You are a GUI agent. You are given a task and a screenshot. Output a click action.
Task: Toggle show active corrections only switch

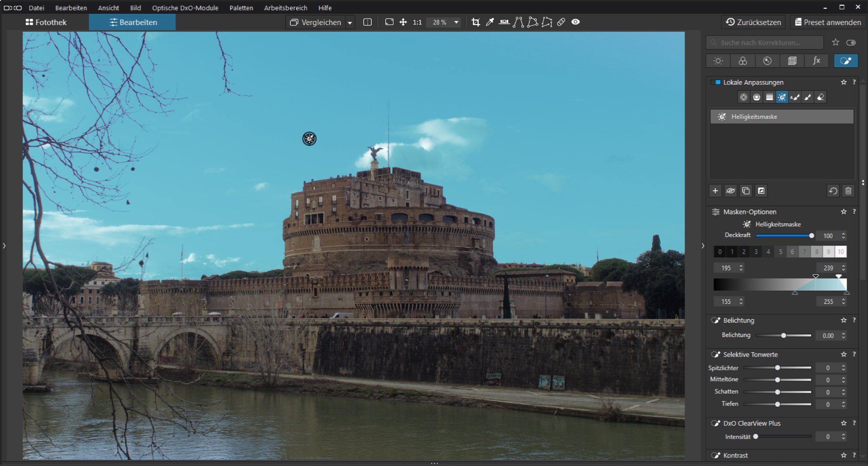(851, 43)
